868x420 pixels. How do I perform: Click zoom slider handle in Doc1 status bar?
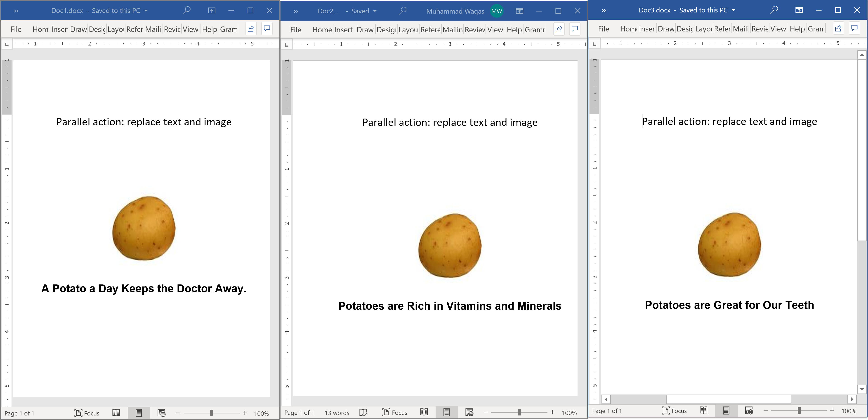click(x=212, y=413)
